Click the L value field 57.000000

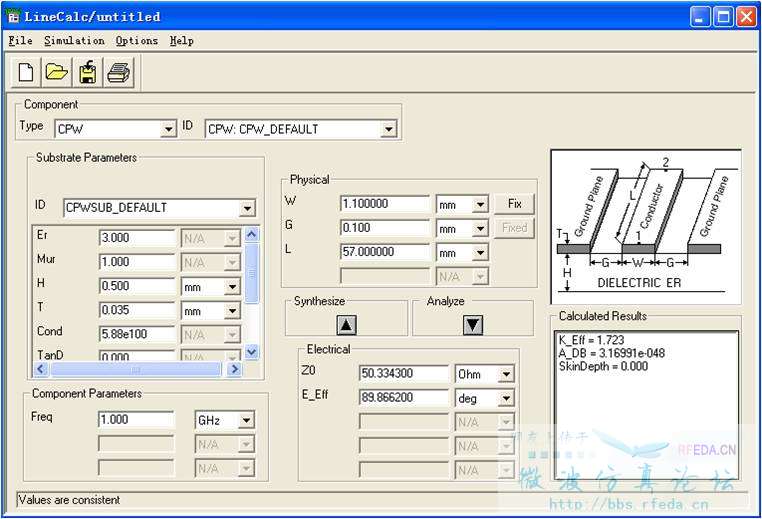click(385, 252)
